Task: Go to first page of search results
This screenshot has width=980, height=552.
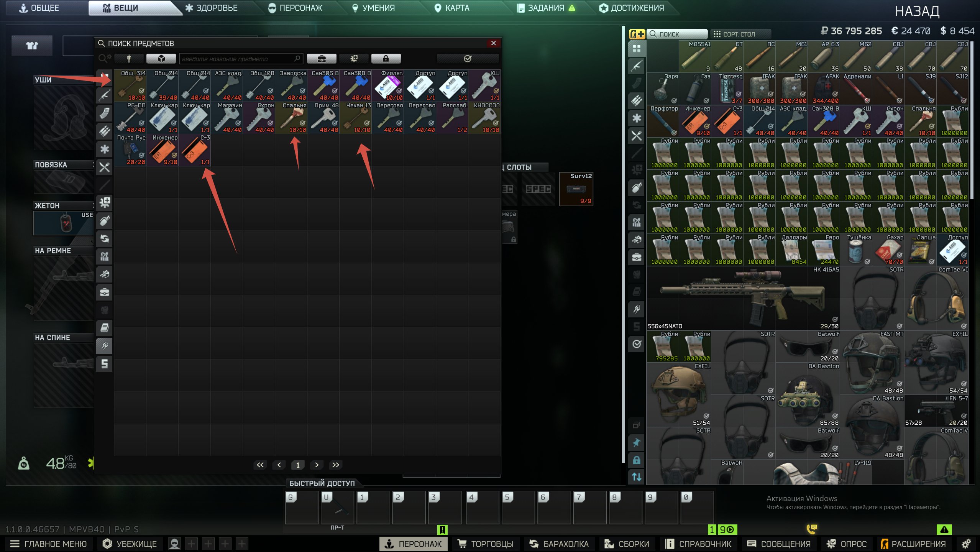Action: click(x=260, y=465)
